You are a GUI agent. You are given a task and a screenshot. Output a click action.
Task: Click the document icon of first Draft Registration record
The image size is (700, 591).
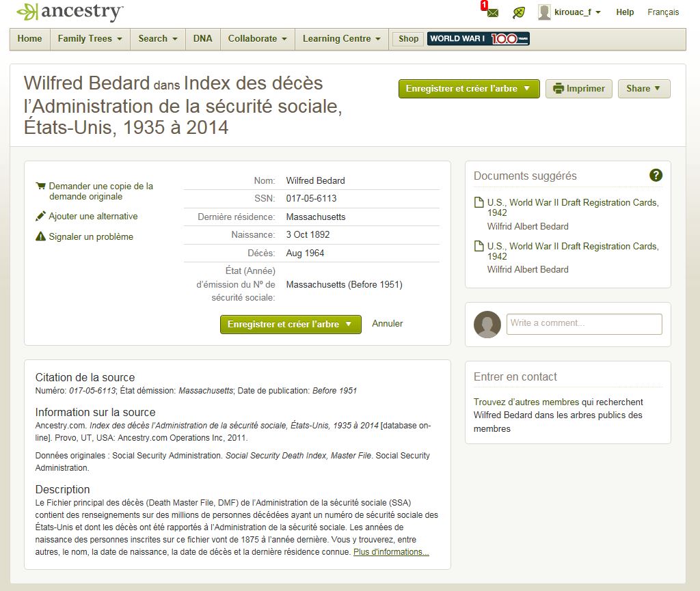tap(479, 202)
